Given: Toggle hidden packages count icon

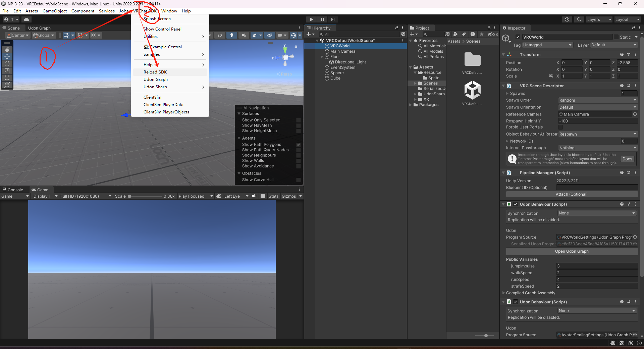Looking at the screenshot, I should pos(493,34).
